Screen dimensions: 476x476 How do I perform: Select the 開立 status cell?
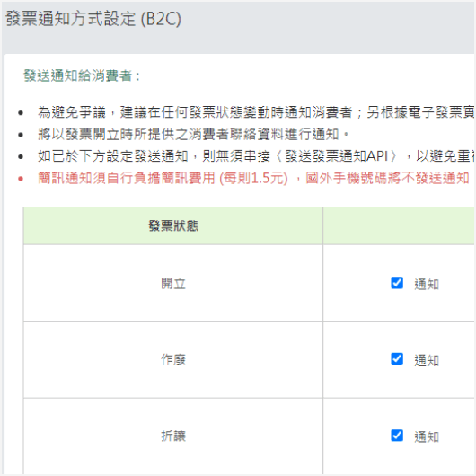point(173,283)
